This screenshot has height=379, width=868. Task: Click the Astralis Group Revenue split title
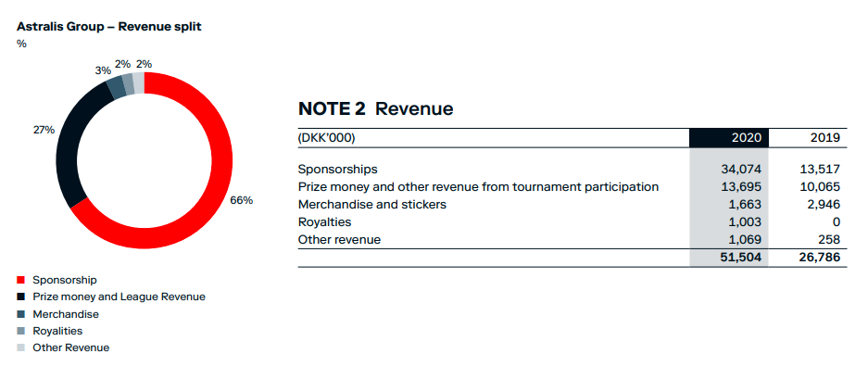click(x=109, y=27)
